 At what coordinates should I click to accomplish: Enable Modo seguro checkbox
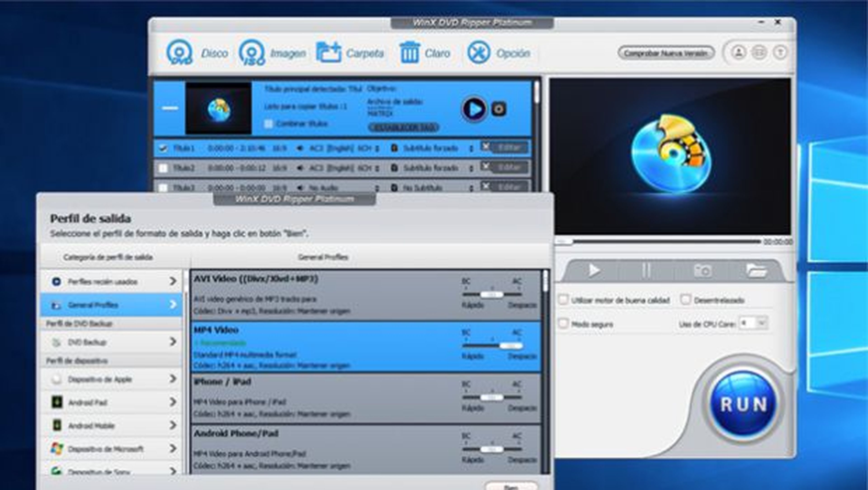pyautogui.click(x=563, y=323)
